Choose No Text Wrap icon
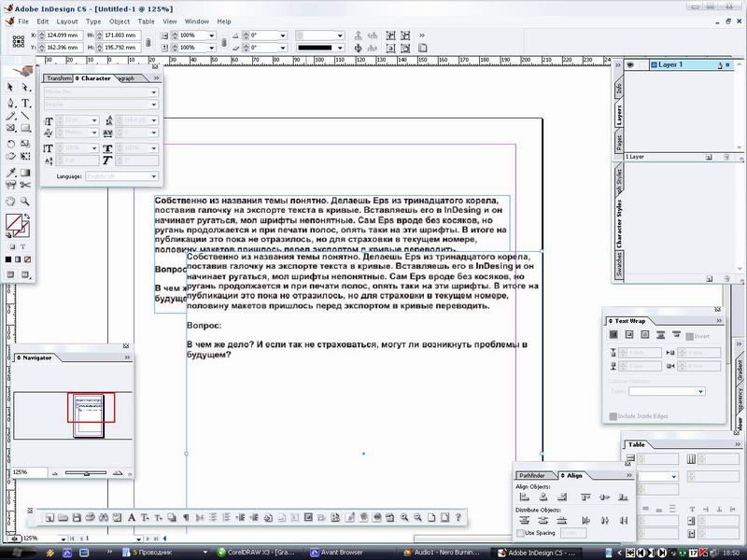747x560 pixels. [x=613, y=335]
